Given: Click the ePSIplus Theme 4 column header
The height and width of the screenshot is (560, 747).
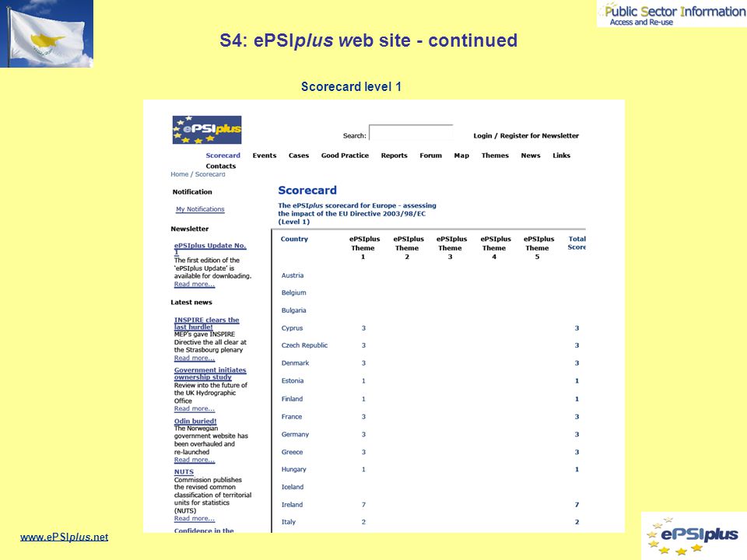Looking at the screenshot, I should tap(496, 247).
